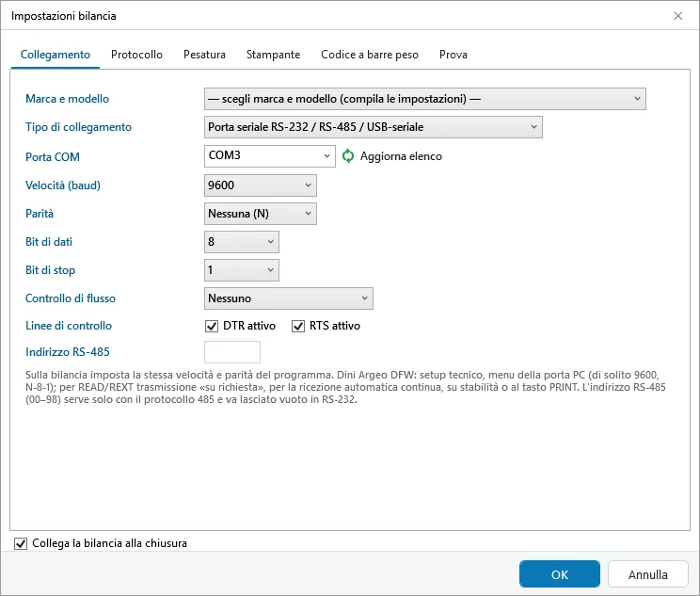The height and width of the screenshot is (596, 700).
Task: Open the Porta COM combo box showing COM3
Action: pos(270,156)
